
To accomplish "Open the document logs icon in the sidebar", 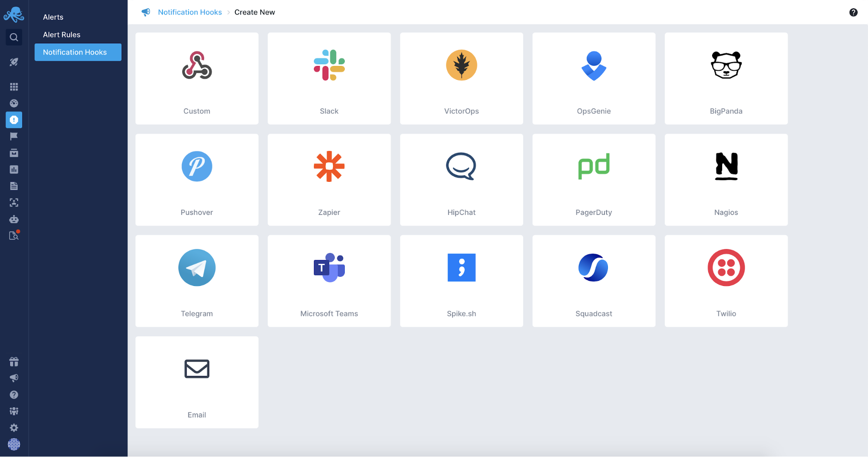I will [14, 186].
